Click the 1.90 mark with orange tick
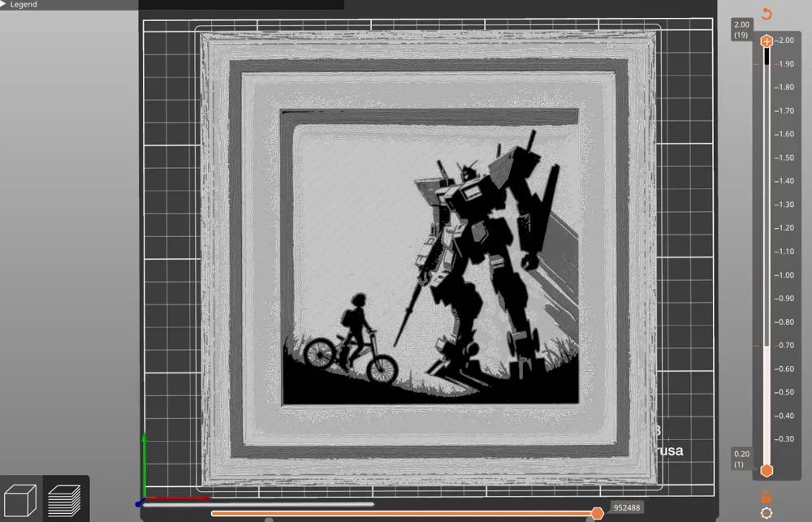The width and height of the screenshot is (812, 522). [784, 63]
